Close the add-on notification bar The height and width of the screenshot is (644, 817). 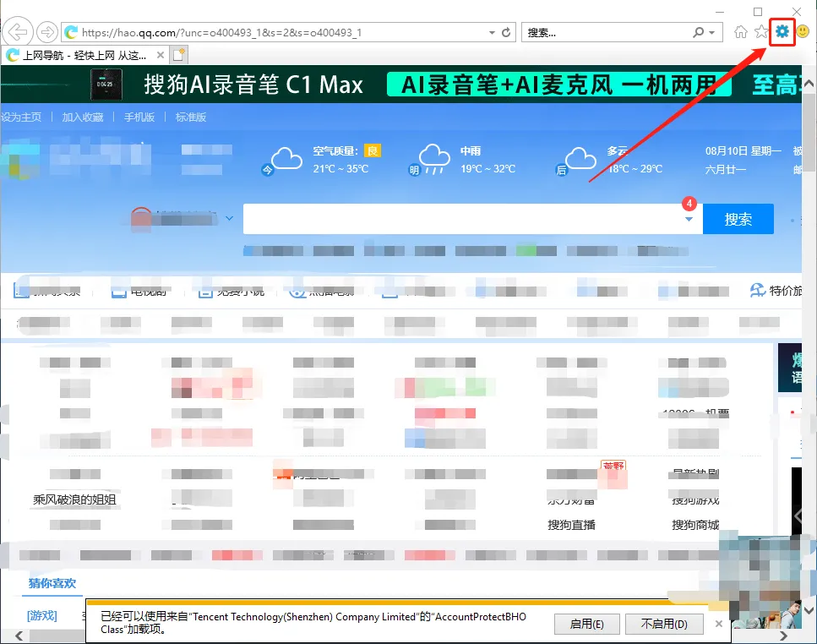718,624
